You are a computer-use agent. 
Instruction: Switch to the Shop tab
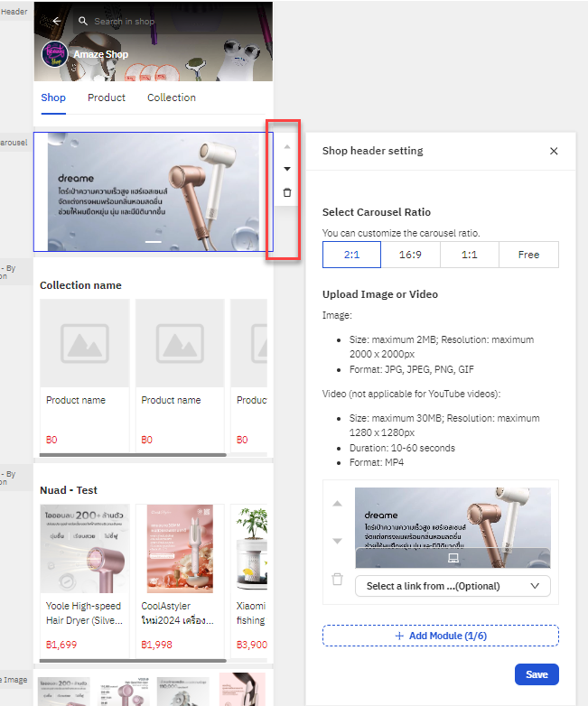53,98
